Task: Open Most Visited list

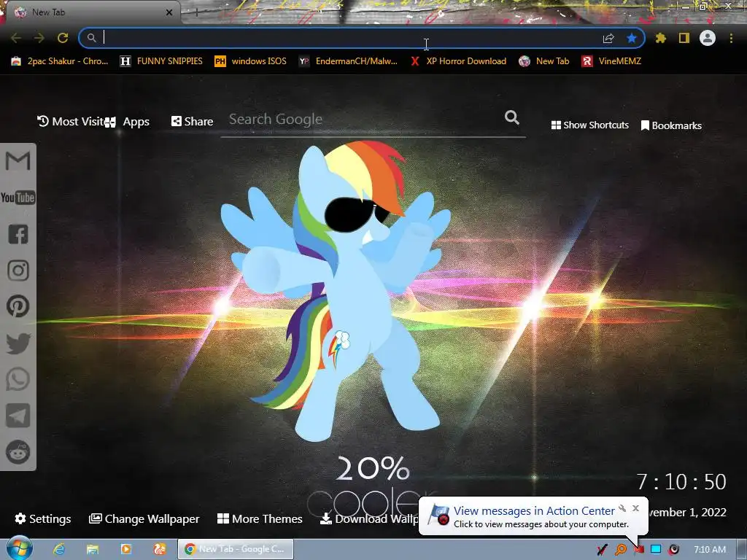Action: point(71,122)
